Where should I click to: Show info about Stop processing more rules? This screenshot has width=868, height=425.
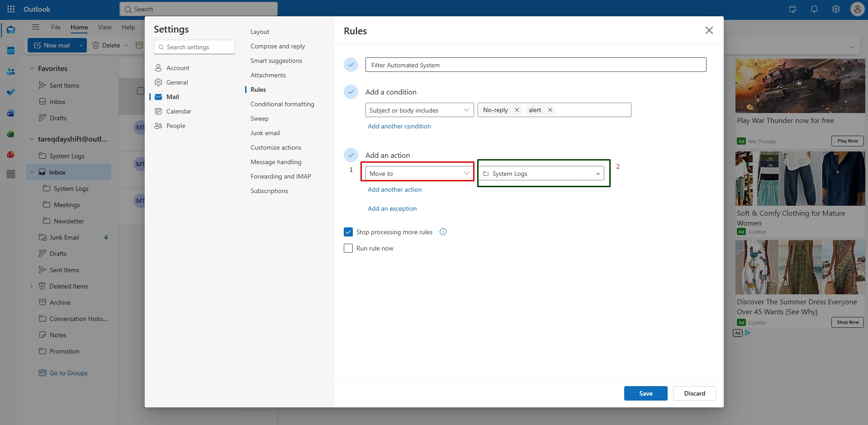[x=443, y=232]
